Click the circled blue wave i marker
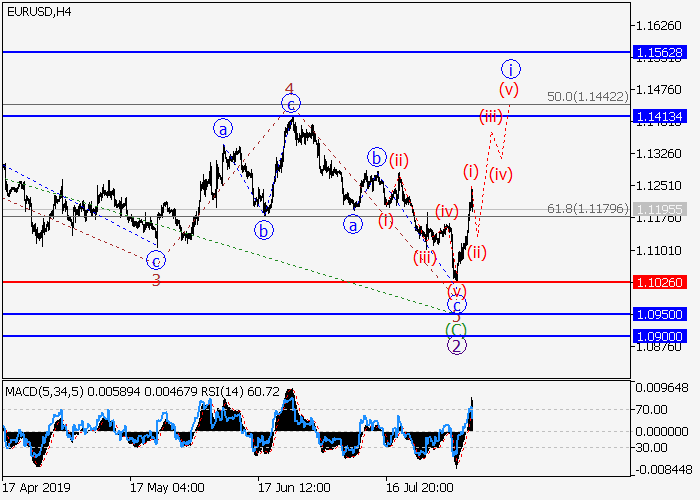This screenshot has width=700, height=500. 511,69
